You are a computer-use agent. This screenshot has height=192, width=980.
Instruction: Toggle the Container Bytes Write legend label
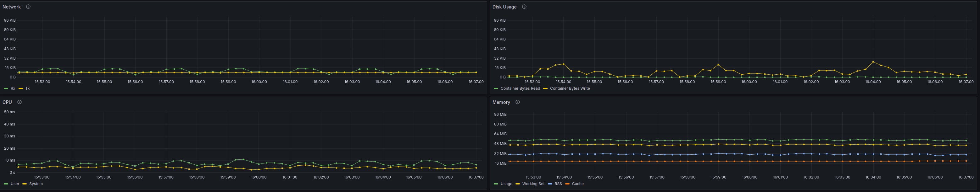[570, 88]
